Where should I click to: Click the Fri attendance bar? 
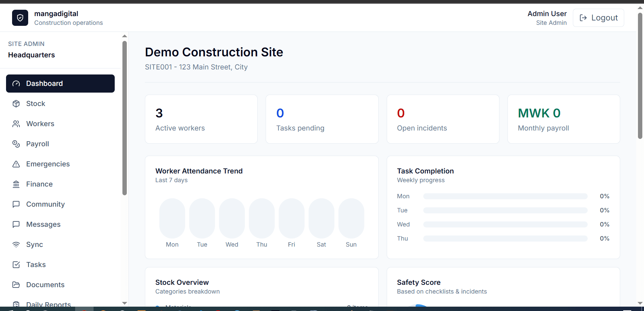tap(291, 218)
